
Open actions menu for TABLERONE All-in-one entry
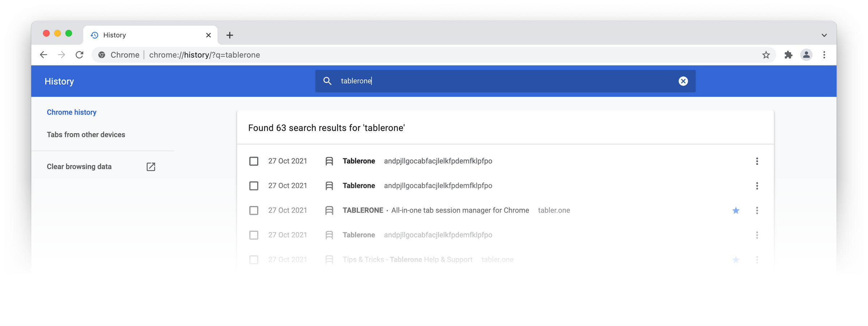coord(757,210)
